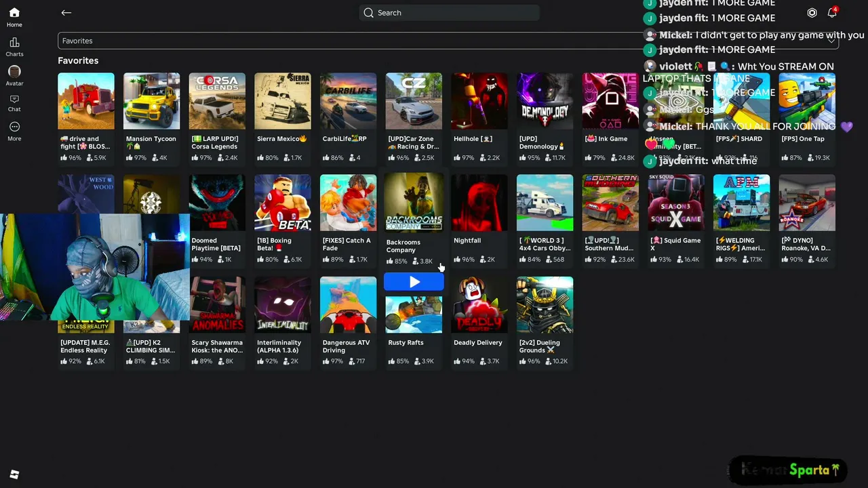Click the 'K2 CLIMBING SIM' game title

coord(151,346)
